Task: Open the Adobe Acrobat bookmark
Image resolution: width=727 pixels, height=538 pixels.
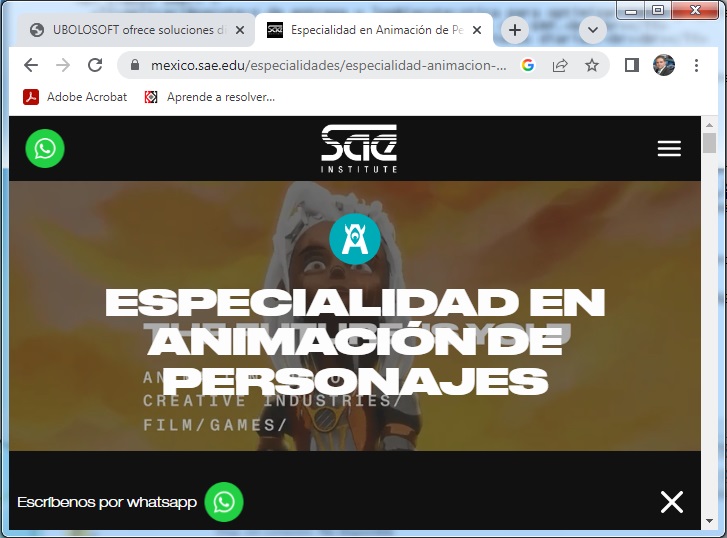Action: (x=75, y=97)
